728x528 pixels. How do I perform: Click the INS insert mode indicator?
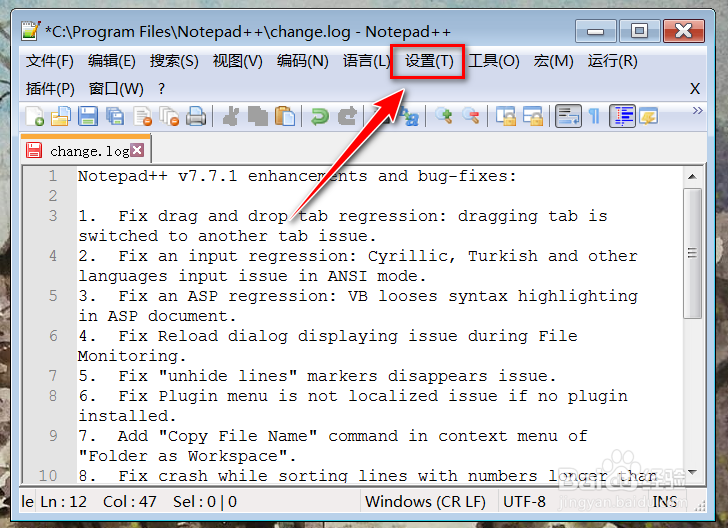(665, 502)
